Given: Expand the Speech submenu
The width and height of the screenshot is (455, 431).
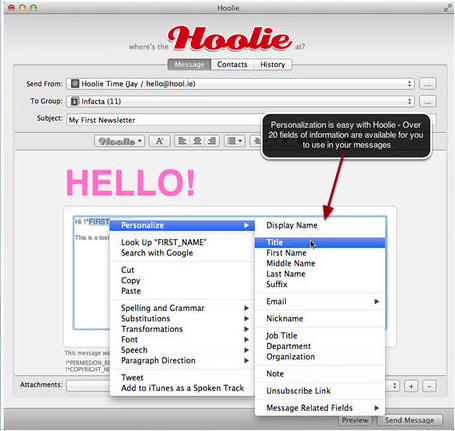Looking at the screenshot, I should coord(182,350).
